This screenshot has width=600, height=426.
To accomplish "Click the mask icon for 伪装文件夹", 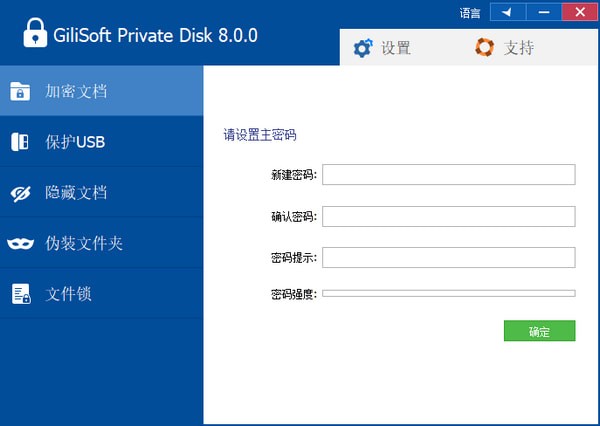I will coord(20,243).
